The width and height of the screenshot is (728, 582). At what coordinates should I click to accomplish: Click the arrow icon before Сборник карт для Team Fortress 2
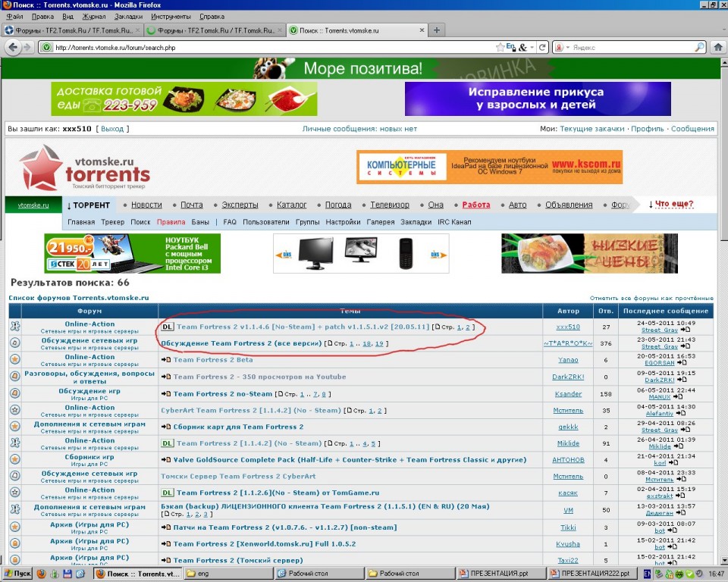pyautogui.click(x=166, y=427)
